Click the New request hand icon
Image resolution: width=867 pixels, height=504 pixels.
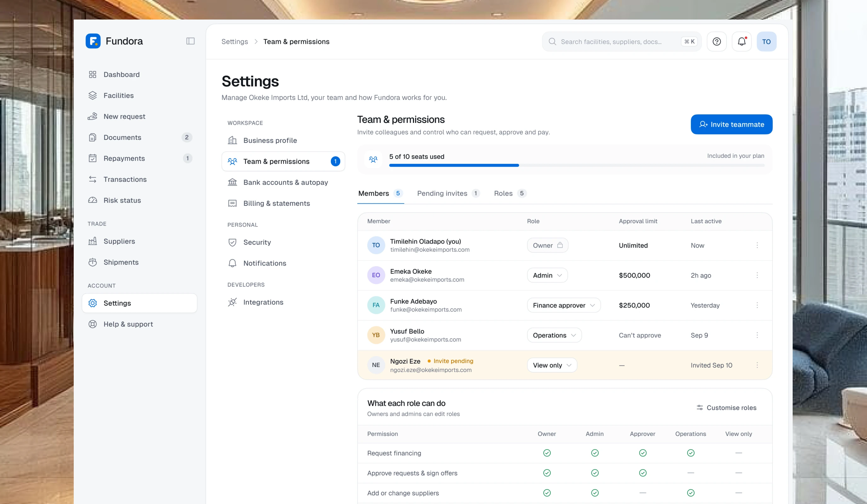point(93,116)
